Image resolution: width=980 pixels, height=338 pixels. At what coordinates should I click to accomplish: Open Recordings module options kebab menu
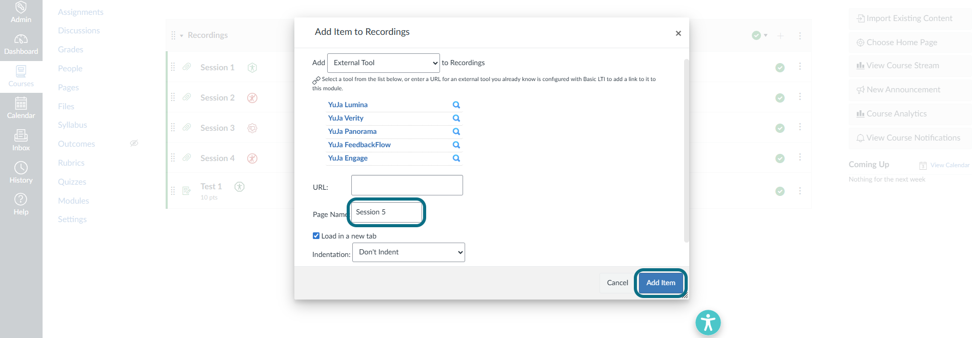[x=800, y=36]
